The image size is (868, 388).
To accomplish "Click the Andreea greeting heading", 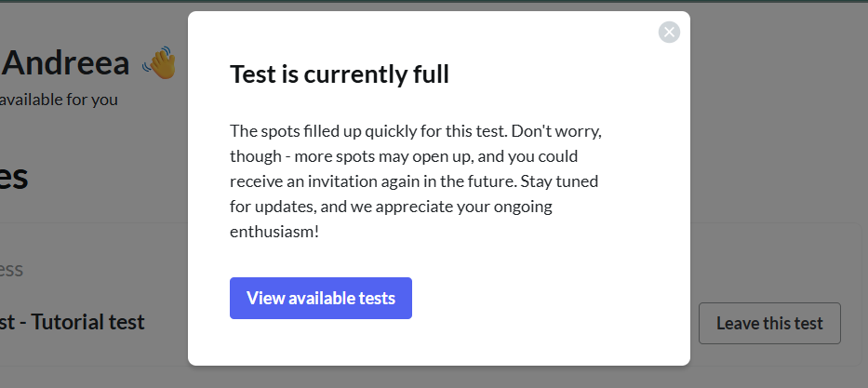I will [x=65, y=62].
